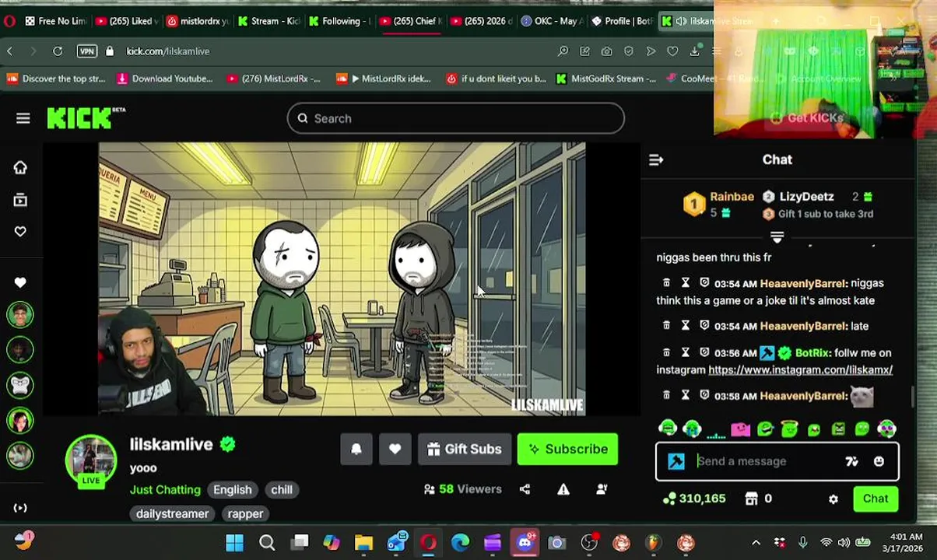Open channel points 310,165 balance
937x560 pixels.
694,499
